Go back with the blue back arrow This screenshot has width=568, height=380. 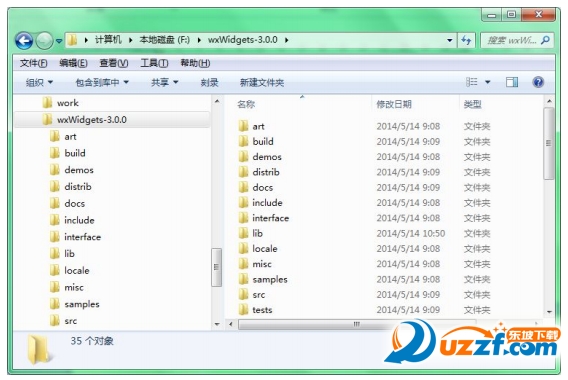(x=24, y=41)
